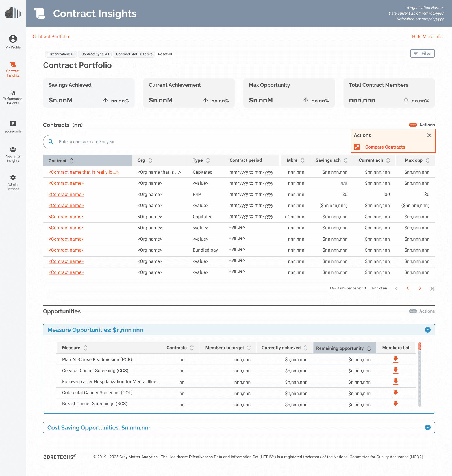Go to next contracts page
Viewport: 452px width, 476px height.
click(x=420, y=288)
